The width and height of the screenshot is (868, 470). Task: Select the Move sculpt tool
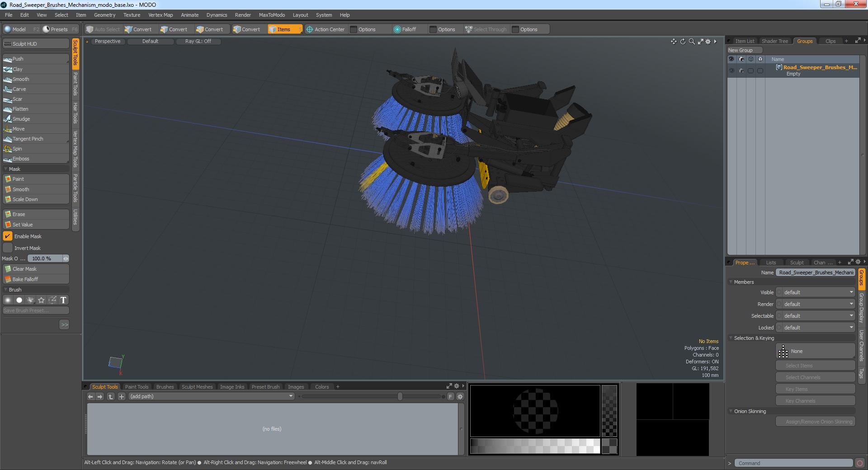tap(36, 129)
